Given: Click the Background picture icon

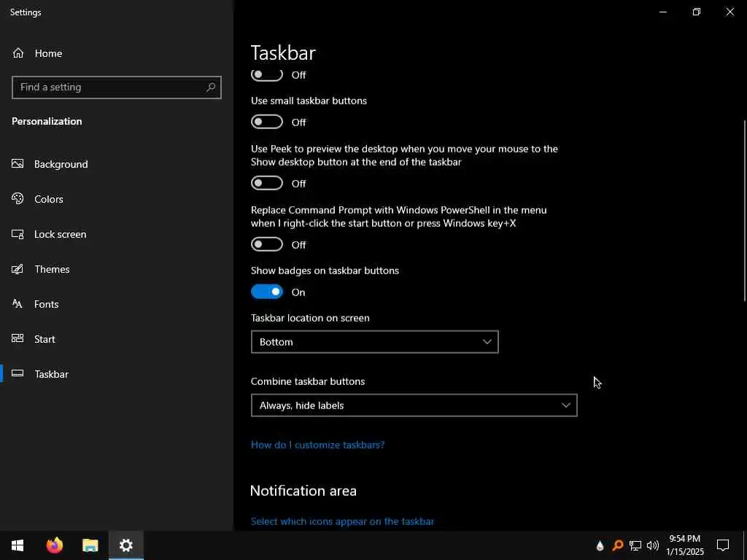Looking at the screenshot, I should coord(18,164).
